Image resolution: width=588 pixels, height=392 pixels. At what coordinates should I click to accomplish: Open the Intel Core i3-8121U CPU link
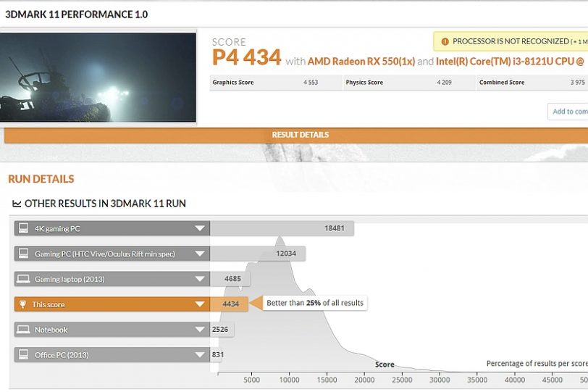pos(510,61)
